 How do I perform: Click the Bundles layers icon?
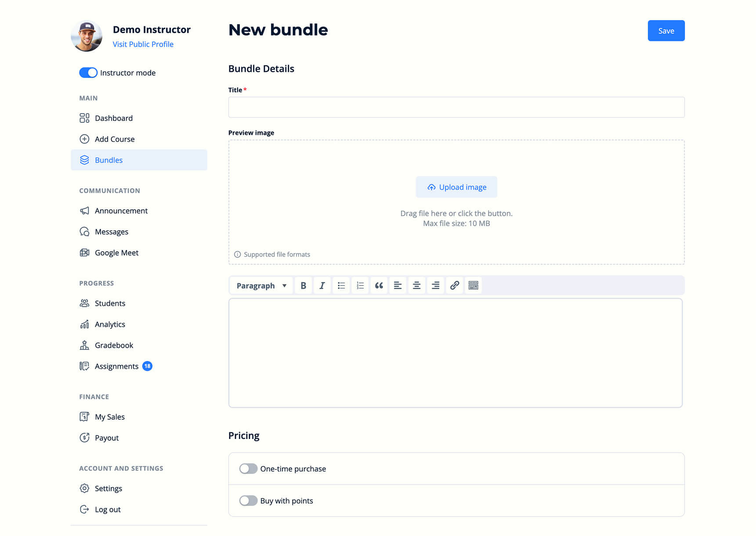coord(84,160)
